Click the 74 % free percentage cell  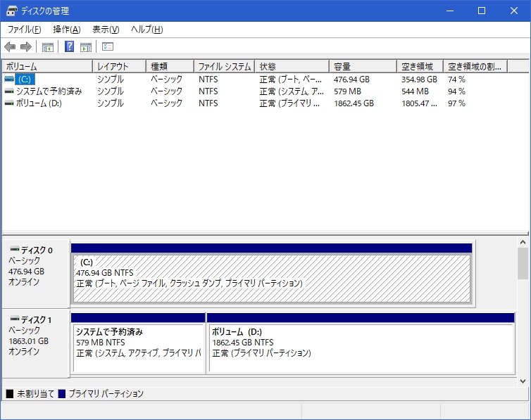[456, 79]
